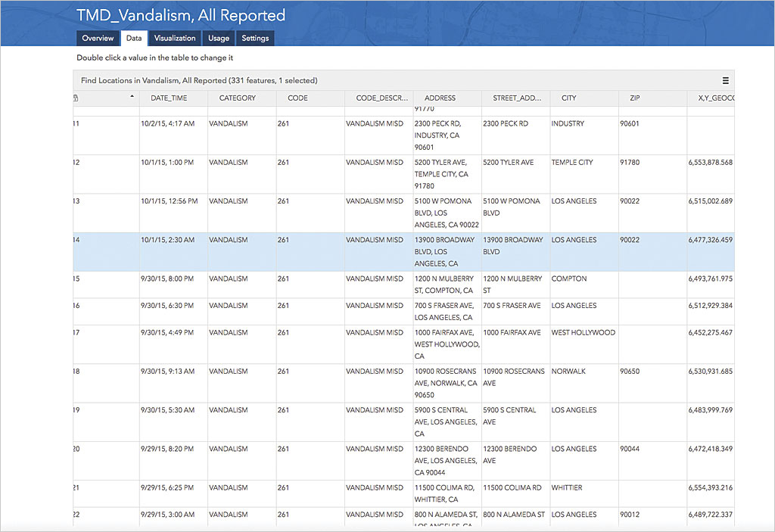Switch to the Overview tab
The width and height of the screenshot is (775, 532).
(98, 38)
